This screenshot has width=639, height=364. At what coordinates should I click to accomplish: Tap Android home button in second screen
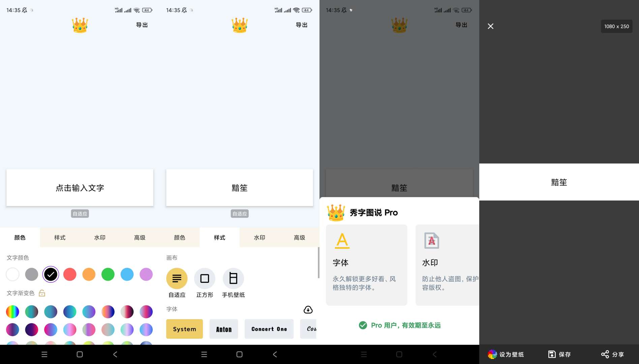point(239,354)
